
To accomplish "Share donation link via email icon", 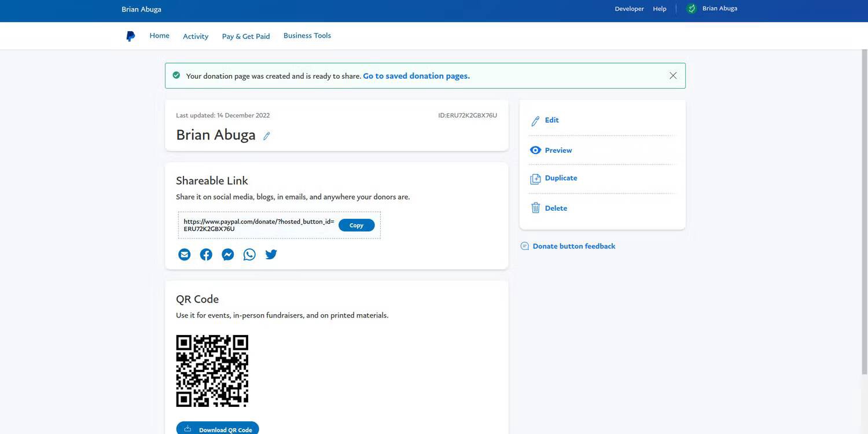I will pyautogui.click(x=184, y=254).
